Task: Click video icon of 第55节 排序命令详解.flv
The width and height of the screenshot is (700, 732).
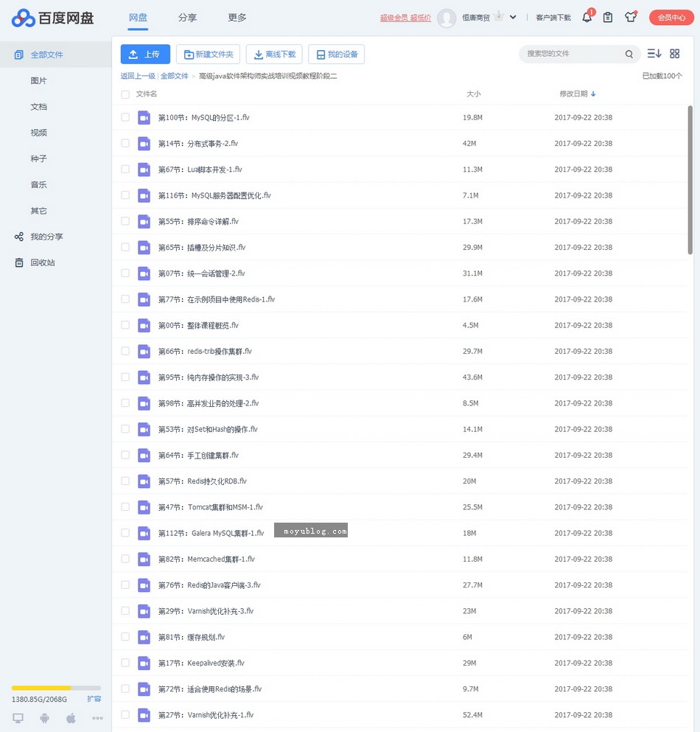Action: coord(144,222)
